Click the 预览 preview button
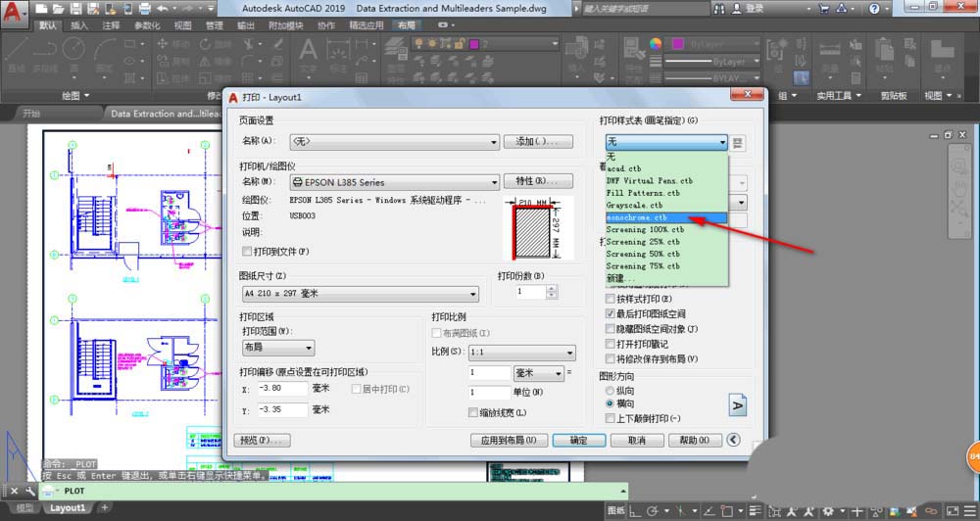Screen dimensions: 980x521 click(262, 441)
